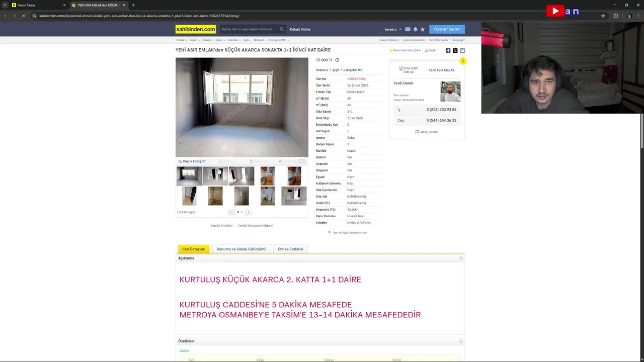644x362 pixels.
Task: Open Büyük Fotoğraf enlarged view
Action: tap(192, 161)
